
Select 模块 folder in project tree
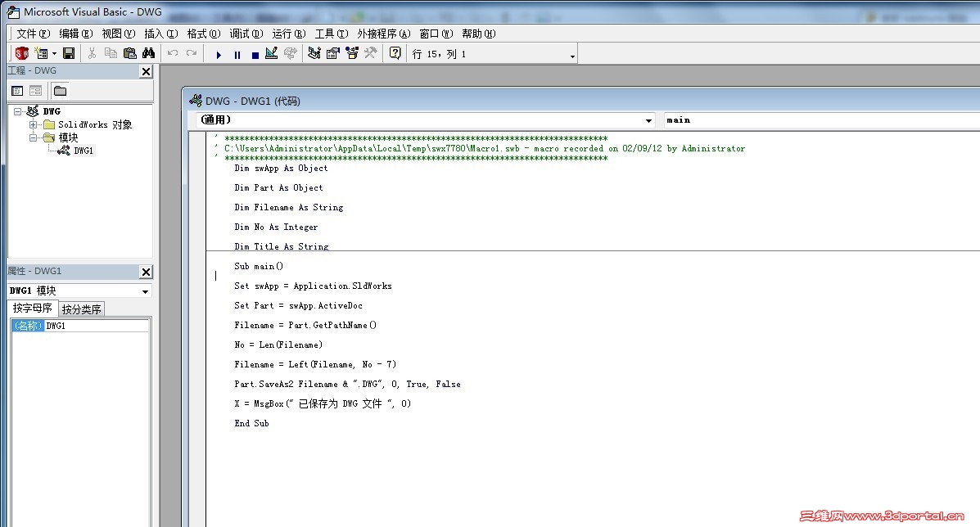click(x=68, y=137)
